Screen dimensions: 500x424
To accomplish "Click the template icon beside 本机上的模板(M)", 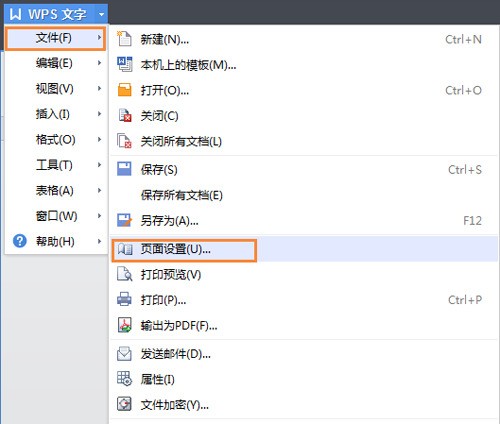I will (x=125, y=64).
